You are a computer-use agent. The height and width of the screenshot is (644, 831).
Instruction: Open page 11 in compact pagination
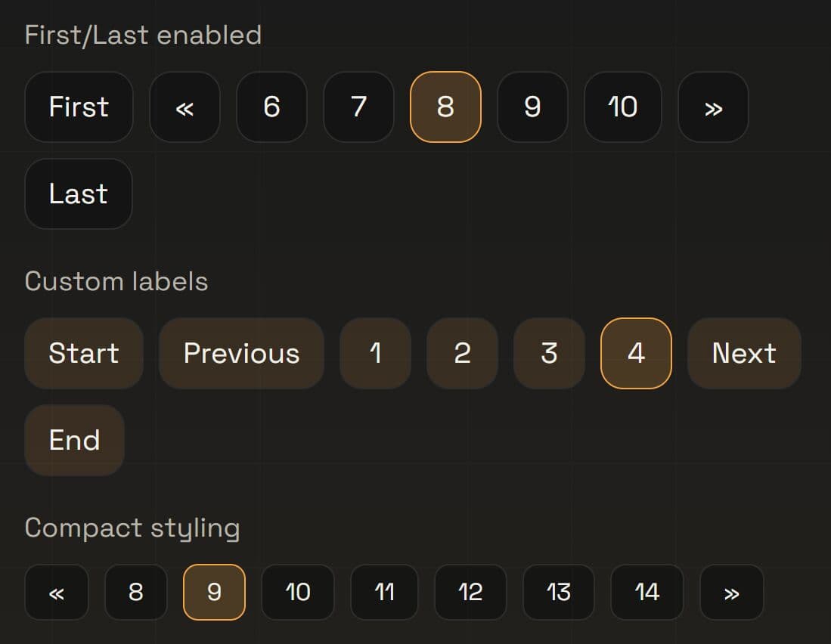tap(384, 593)
